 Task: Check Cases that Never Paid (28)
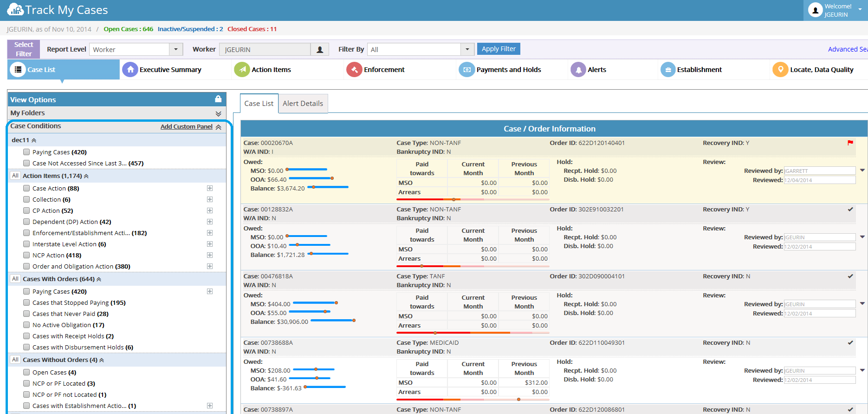pyautogui.click(x=26, y=314)
